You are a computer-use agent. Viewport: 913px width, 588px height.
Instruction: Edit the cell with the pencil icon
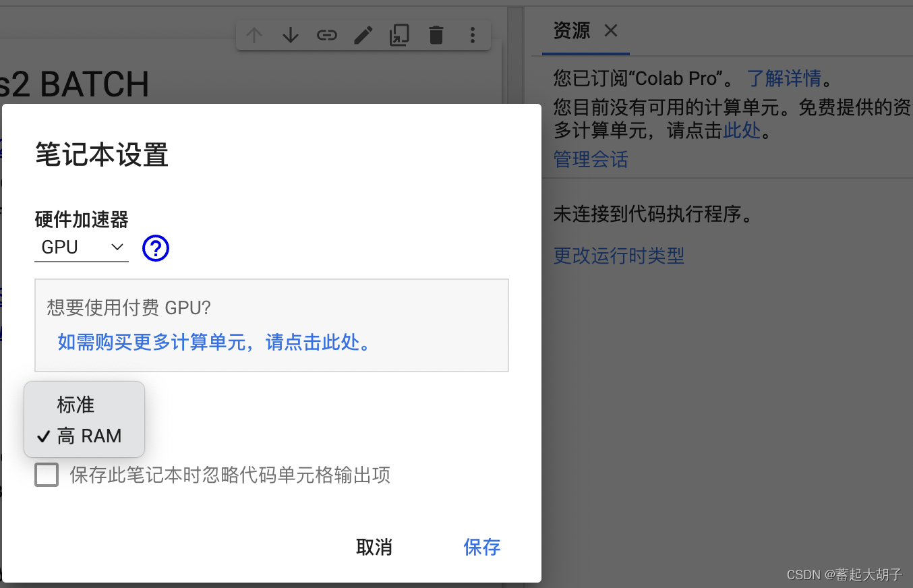click(363, 34)
